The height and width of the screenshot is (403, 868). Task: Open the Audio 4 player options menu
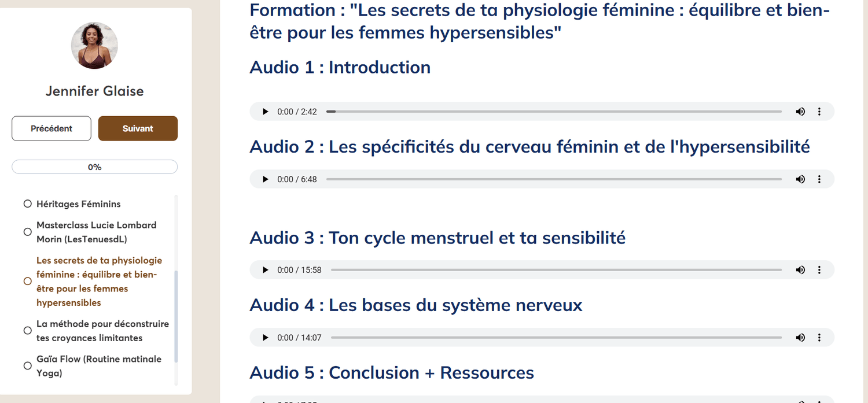[819, 338]
